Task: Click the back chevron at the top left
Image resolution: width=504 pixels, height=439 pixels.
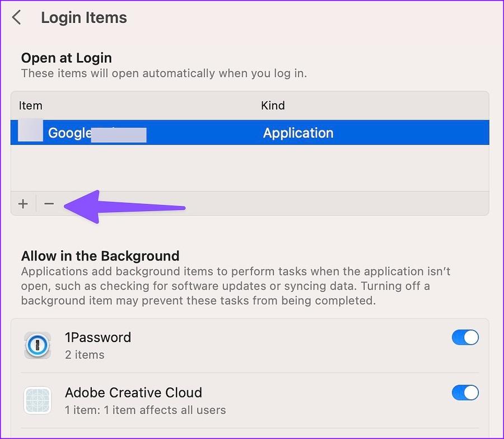Action: (x=16, y=17)
